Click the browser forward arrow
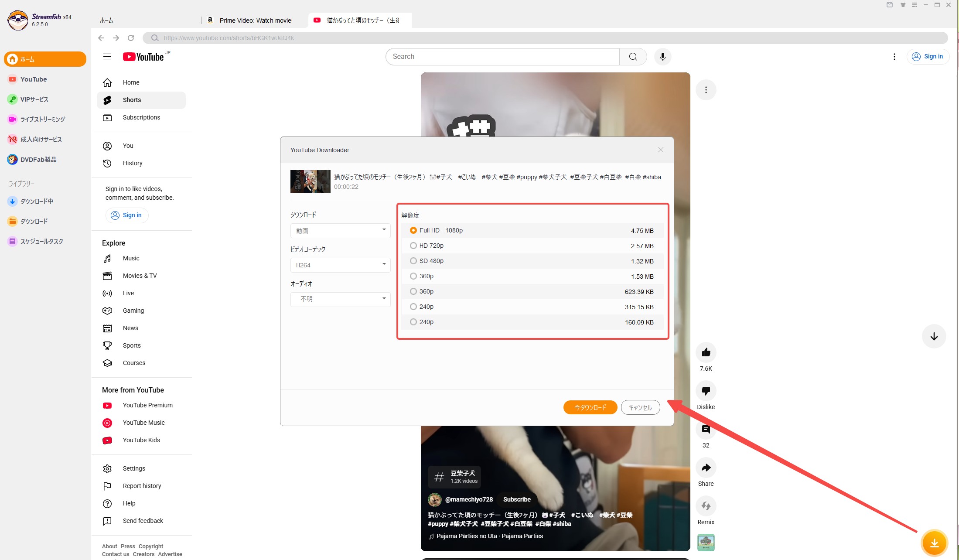This screenshot has height=560, width=959. (x=116, y=38)
